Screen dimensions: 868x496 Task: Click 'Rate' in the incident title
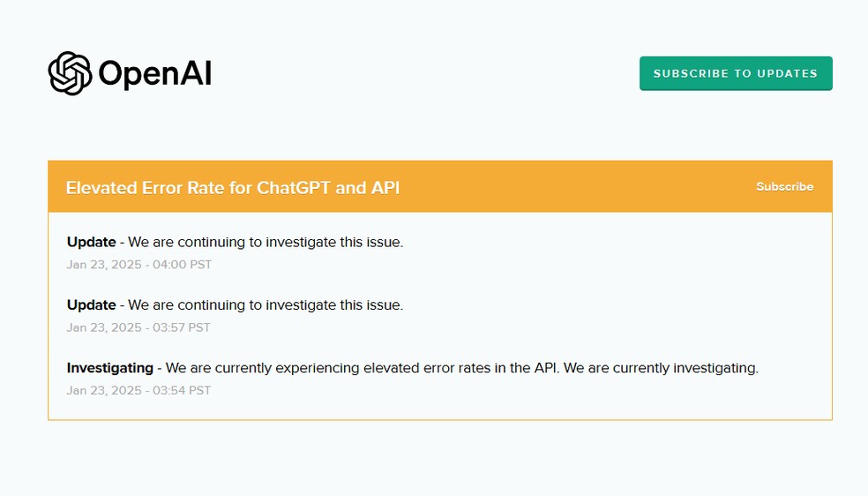(206, 188)
